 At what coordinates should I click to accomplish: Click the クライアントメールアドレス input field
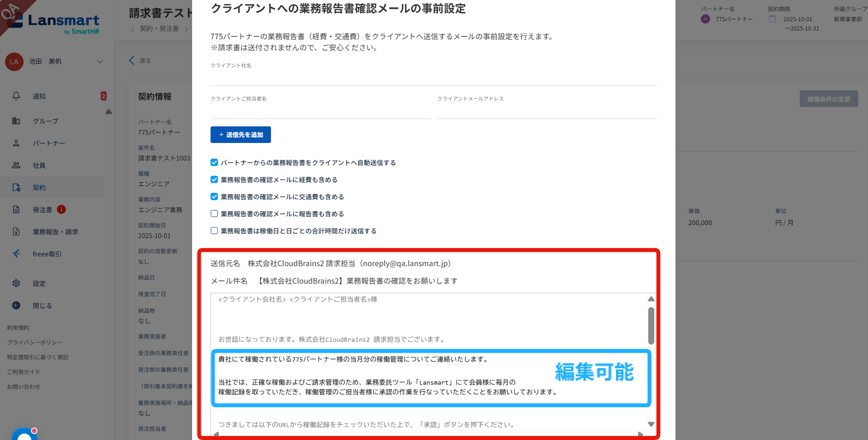[x=547, y=111]
